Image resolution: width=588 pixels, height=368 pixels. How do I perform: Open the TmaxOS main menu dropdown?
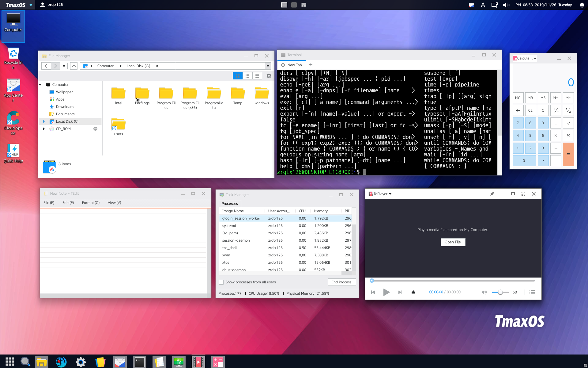[31, 5]
